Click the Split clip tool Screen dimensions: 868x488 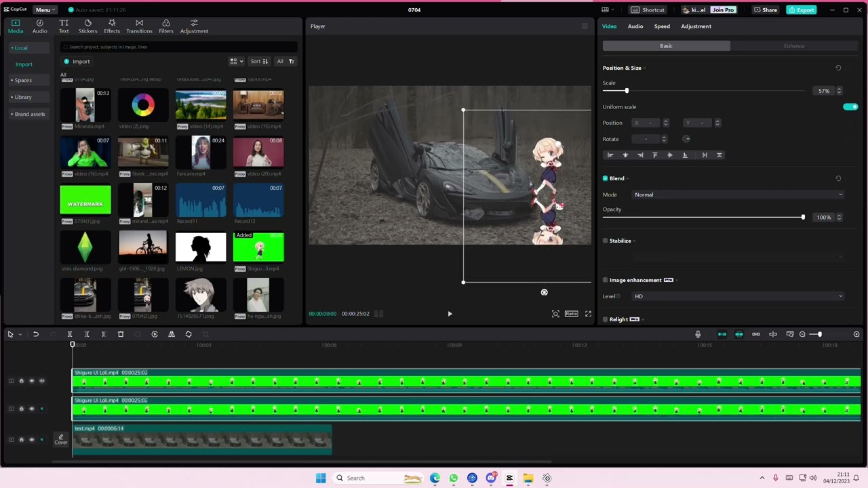click(x=70, y=334)
